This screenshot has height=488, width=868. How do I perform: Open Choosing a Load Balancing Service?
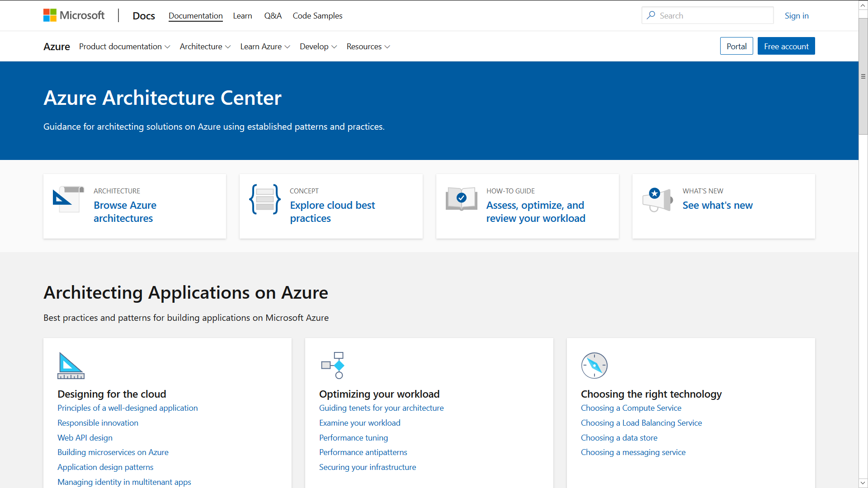642,423
